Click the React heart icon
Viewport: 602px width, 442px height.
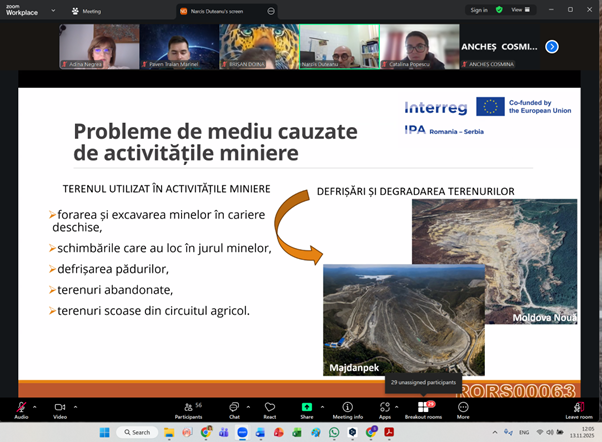click(270, 408)
